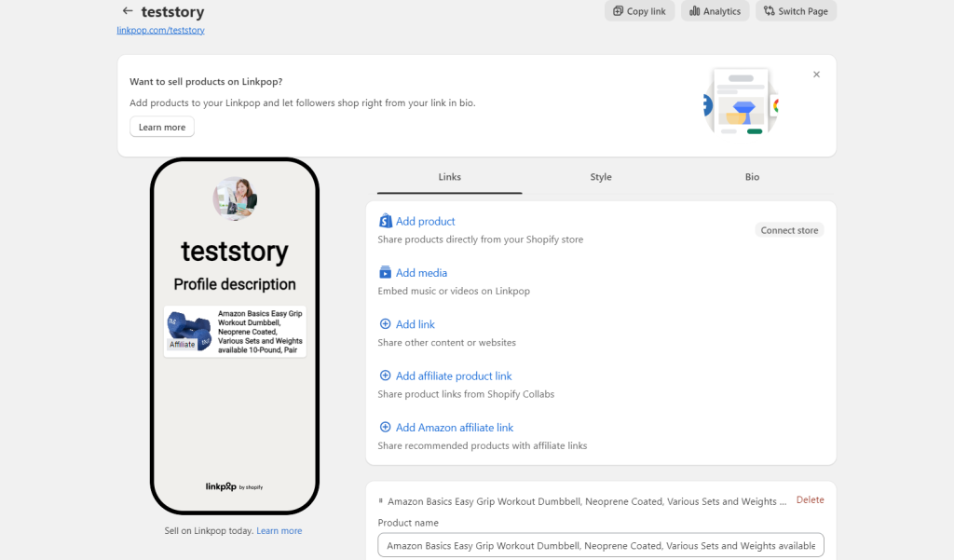Go back using the left arrow icon
954x560 pixels.
(127, 11)
